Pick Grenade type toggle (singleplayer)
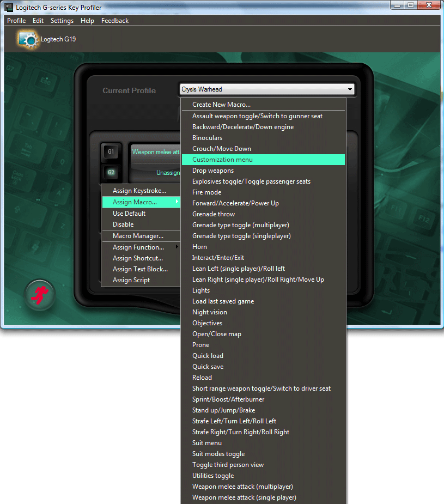This screenshot has height=504, width=444. [x=264, y=236]
